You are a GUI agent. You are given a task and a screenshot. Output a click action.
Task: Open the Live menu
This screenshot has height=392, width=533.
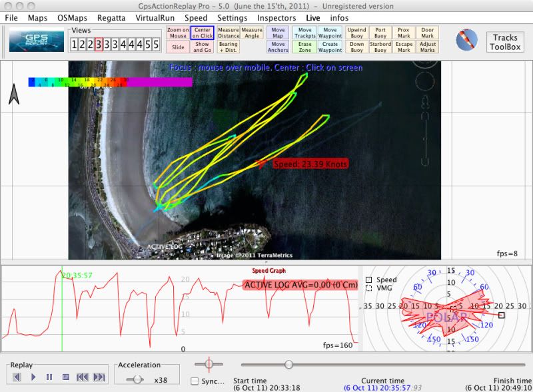click(x=312, y=18)
